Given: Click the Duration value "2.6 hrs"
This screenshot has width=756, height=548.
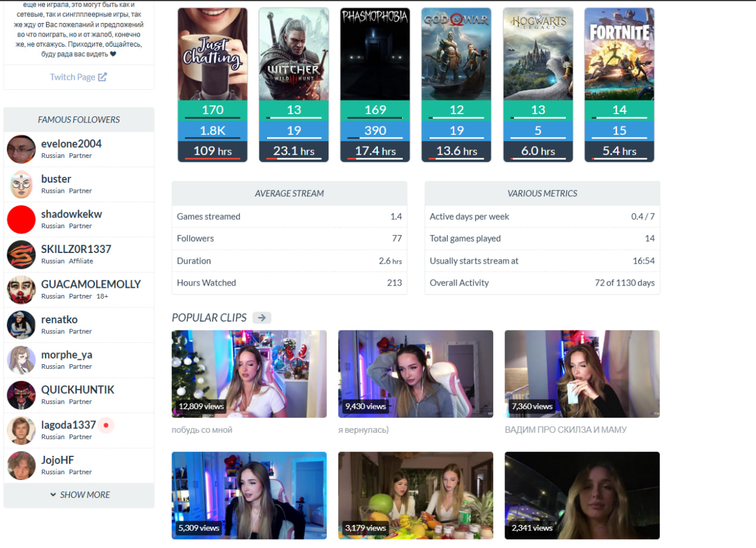Looking at the screenshot, I should point(390,261).
